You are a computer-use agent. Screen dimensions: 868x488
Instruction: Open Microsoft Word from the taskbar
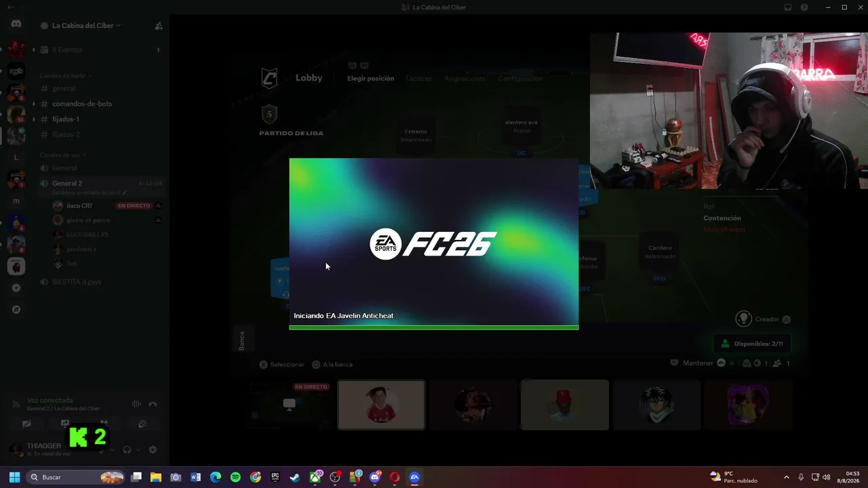[195, 477]
